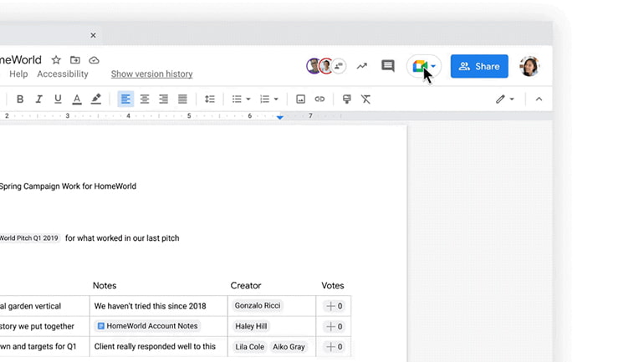644x362 pixels.
Task: Open line and paragraph spacing
Action: [x=210, y=99]
